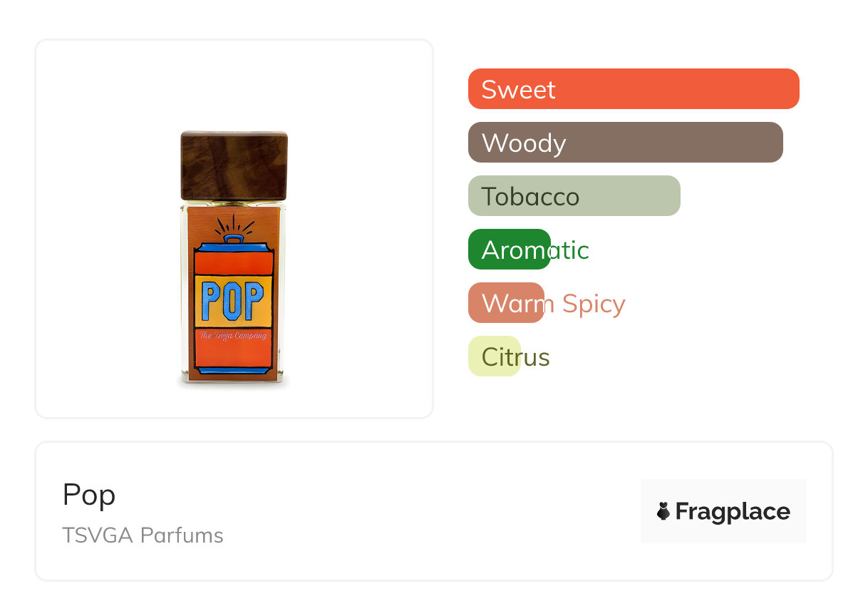Image resolution: width=868 pixels, height=616 pixels.
Task: Click the Fragplace perfume bottle logo icon
Action: pos(663,511)
